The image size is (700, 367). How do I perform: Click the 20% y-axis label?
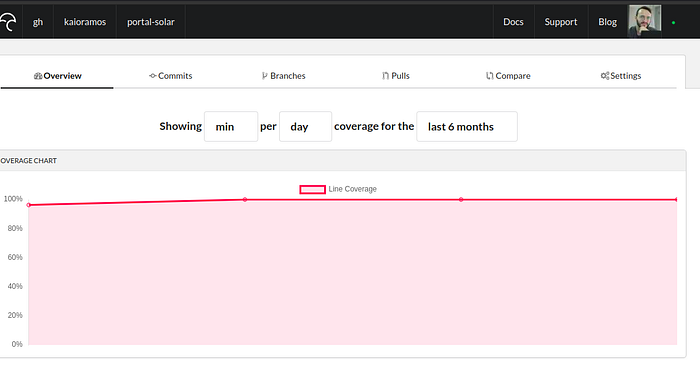tap(15, 315)
